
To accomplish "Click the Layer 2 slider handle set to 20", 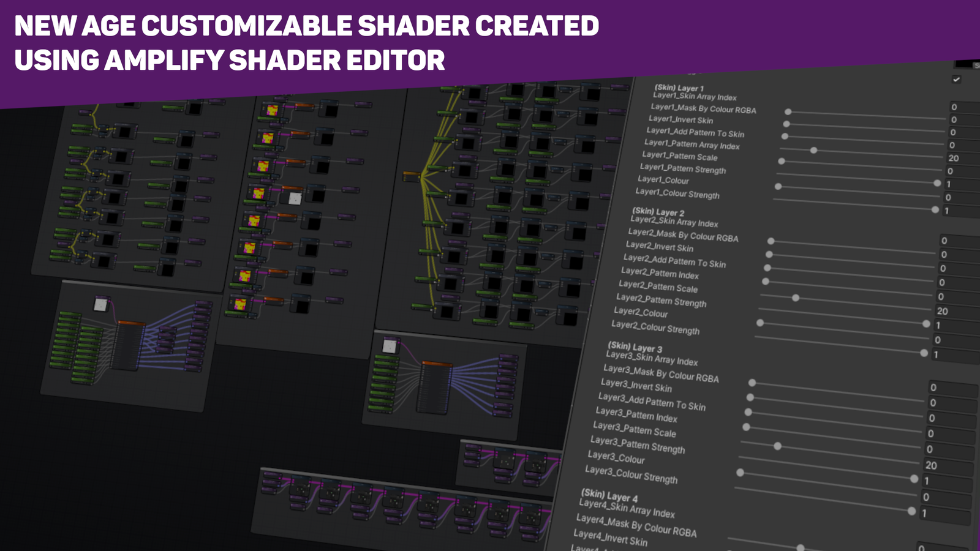I will click(x=796, y=298).
